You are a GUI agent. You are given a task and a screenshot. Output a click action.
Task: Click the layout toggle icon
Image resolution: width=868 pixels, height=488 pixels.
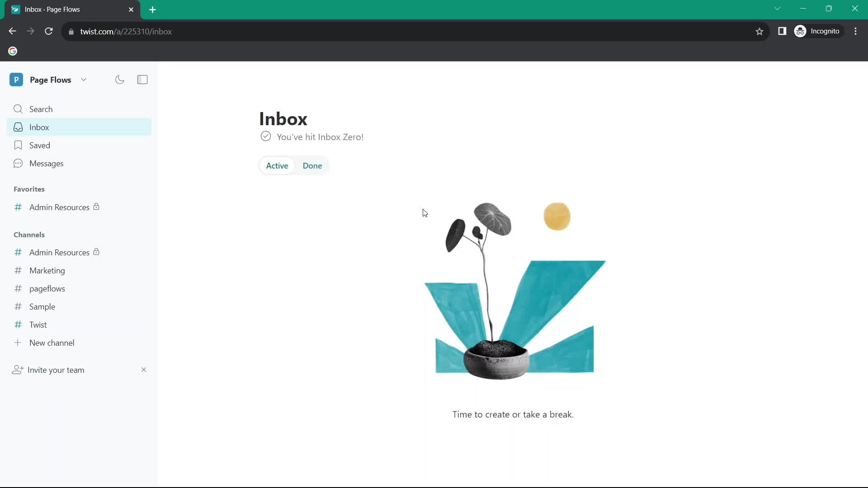(142, 79)
